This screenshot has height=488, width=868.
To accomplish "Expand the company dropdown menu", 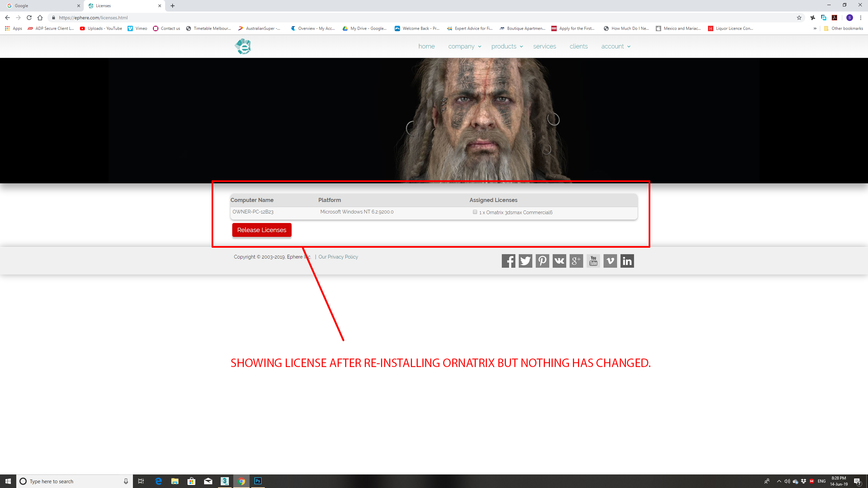I will click(465, 46).
